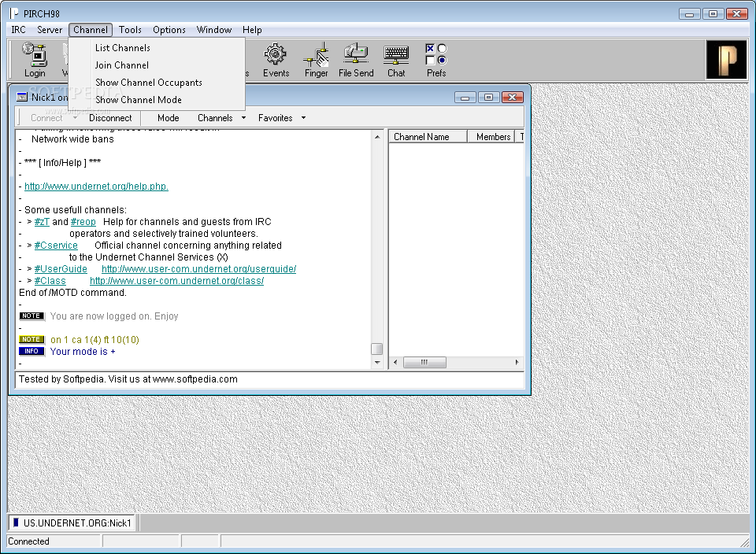This screenshot has width=756, height=554.
Task: Click the Finger toolbar icon
Action: click(x=317, y=60)
